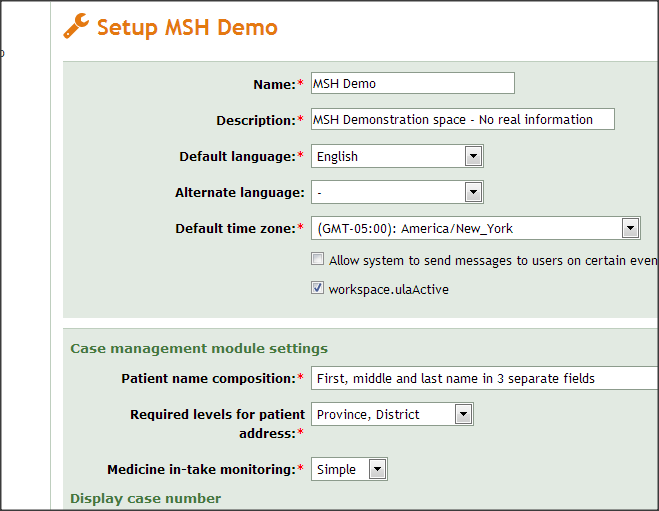Click the Description text field
Image resolution: width=659 pixels, height=511 pixels.
[463, 119]
